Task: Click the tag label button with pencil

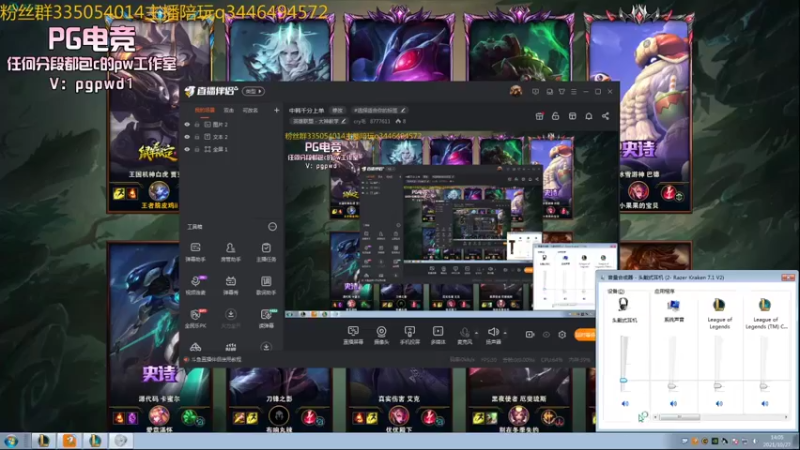Action: [x=380, y=110]
